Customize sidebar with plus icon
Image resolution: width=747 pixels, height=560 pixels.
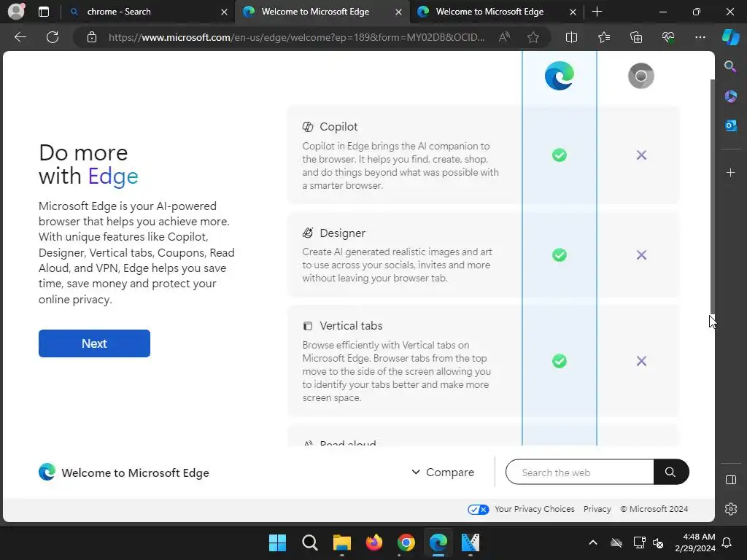click(x=730, y=172)
